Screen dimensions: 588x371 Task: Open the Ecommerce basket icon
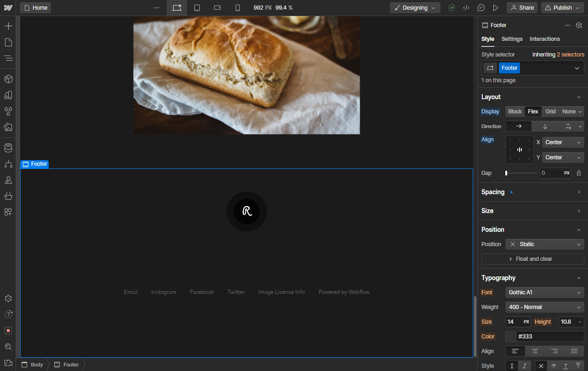[8, 196]
